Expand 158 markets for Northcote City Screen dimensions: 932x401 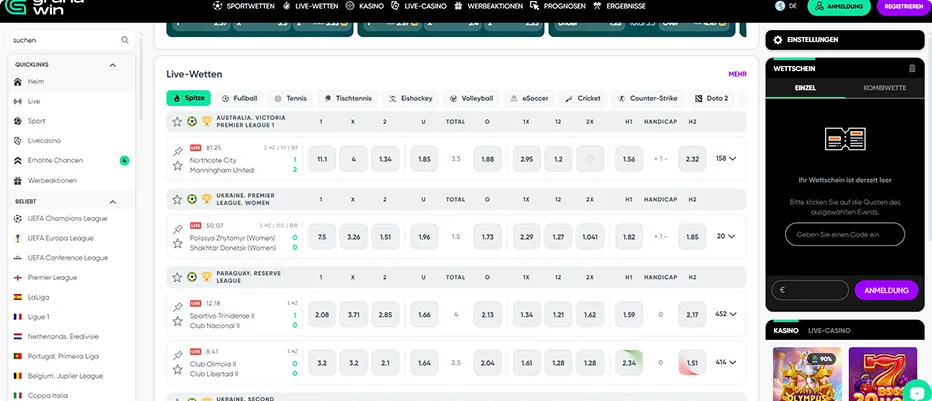[726, 159]
